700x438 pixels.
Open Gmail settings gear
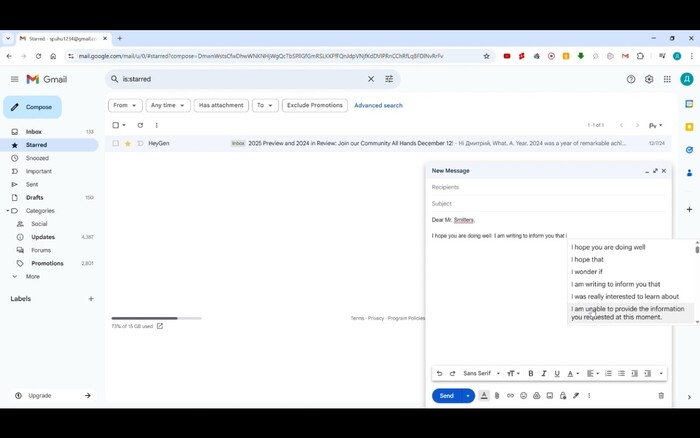[649, 79]
